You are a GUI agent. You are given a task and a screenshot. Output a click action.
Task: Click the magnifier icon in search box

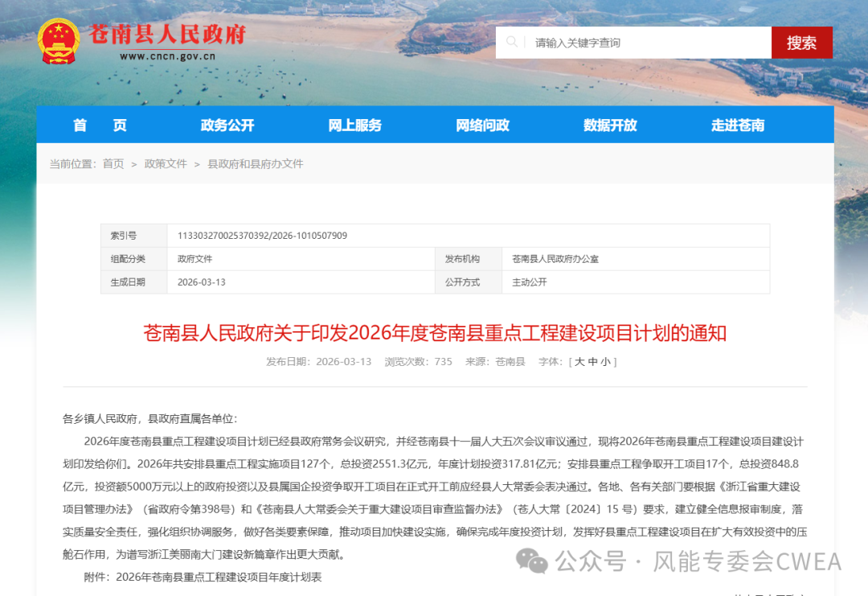[x=512, y=42]
